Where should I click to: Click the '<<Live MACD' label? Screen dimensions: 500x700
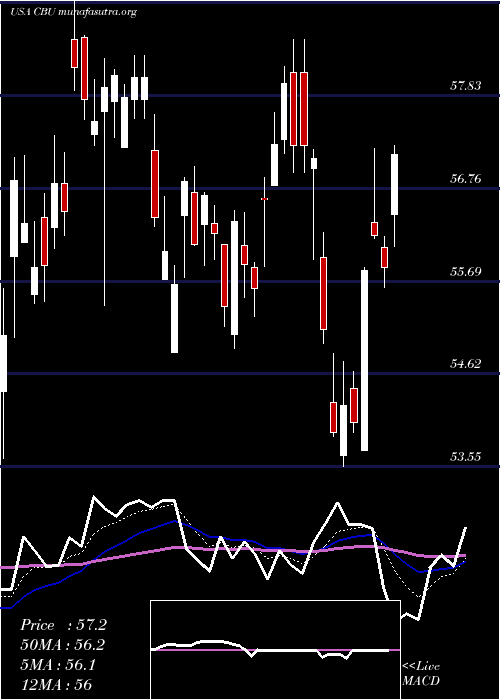pyautogui.click(x=421, y=674)
